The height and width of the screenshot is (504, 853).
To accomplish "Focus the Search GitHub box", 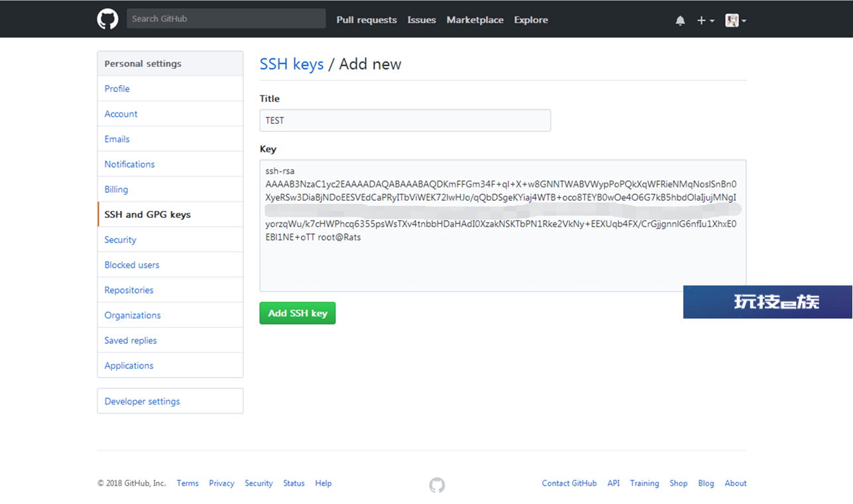I will (226, 19).
